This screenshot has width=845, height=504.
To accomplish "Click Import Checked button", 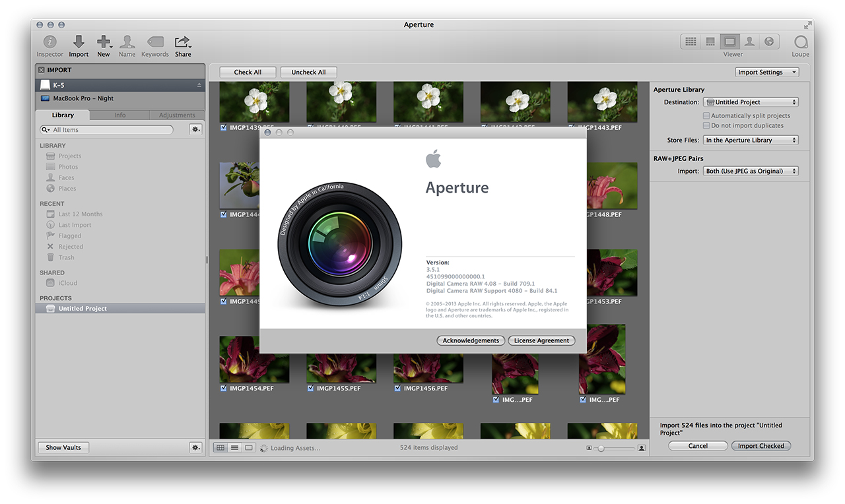I will [x=760, y=446].
